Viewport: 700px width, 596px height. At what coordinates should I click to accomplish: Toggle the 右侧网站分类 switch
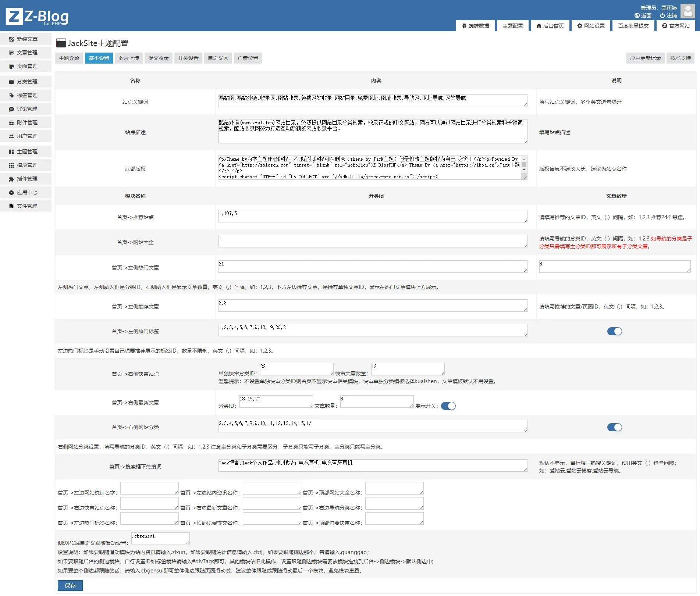coord(614,427)
